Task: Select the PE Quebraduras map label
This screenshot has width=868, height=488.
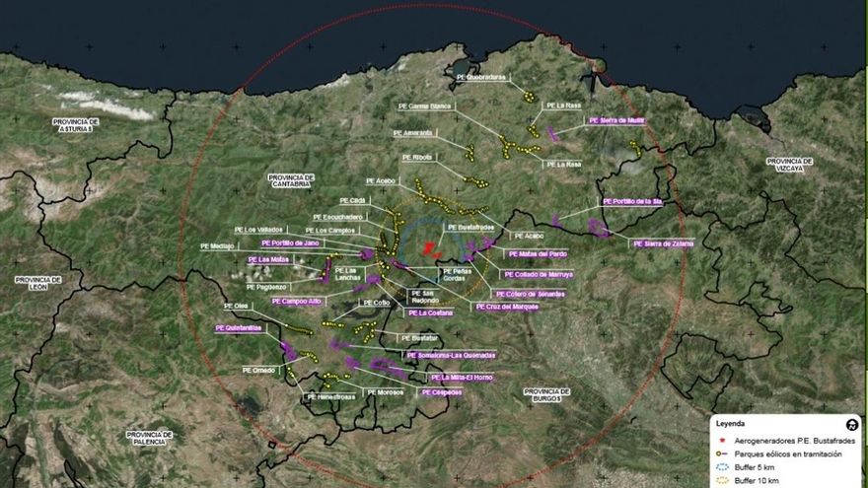Action: coord(480,75)
